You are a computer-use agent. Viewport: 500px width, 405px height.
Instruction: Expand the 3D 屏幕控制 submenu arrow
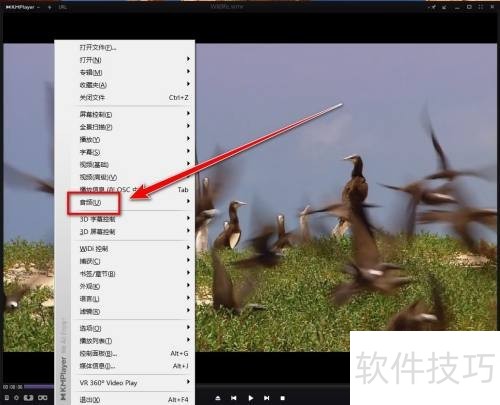[188, 231]
